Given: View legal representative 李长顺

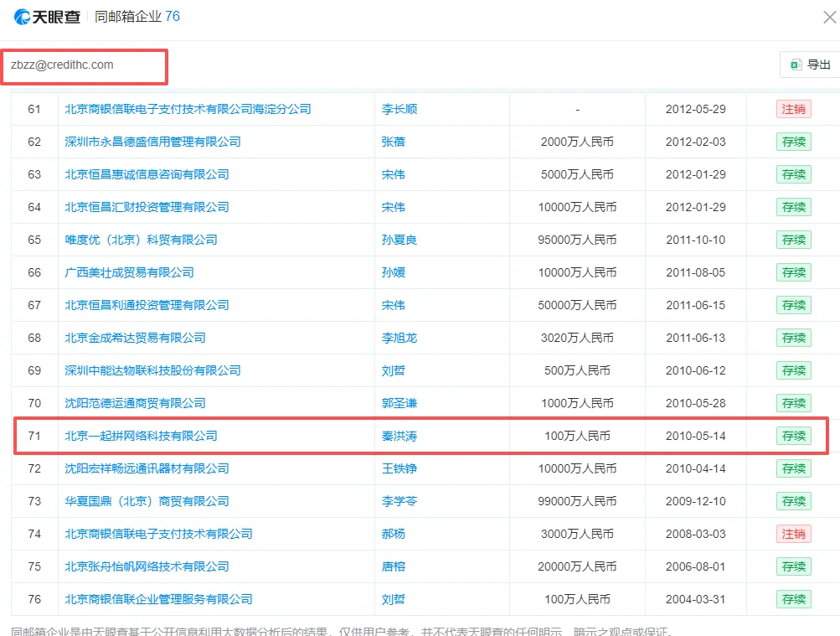Looking at the screenshot, I should pyautogui.click(x=399, y=109).
